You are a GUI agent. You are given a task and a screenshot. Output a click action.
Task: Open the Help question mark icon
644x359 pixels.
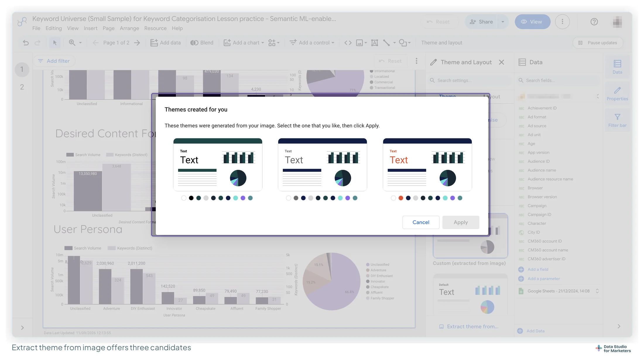[x=594, y=22]
